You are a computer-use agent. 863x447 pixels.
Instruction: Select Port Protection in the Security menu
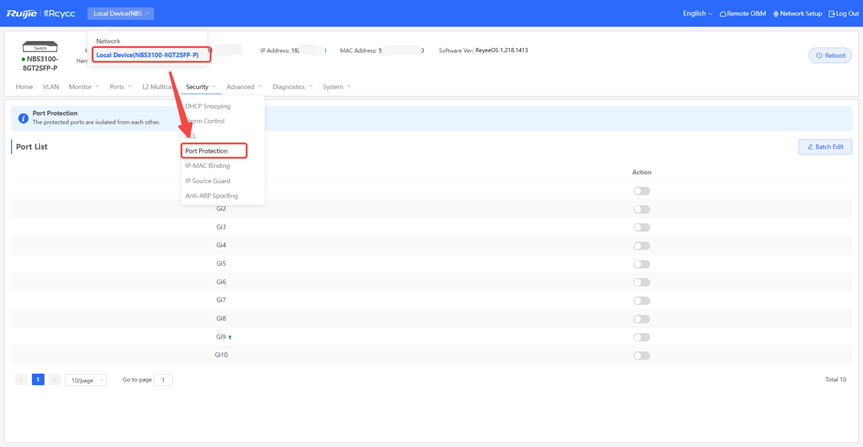[207, 151]
